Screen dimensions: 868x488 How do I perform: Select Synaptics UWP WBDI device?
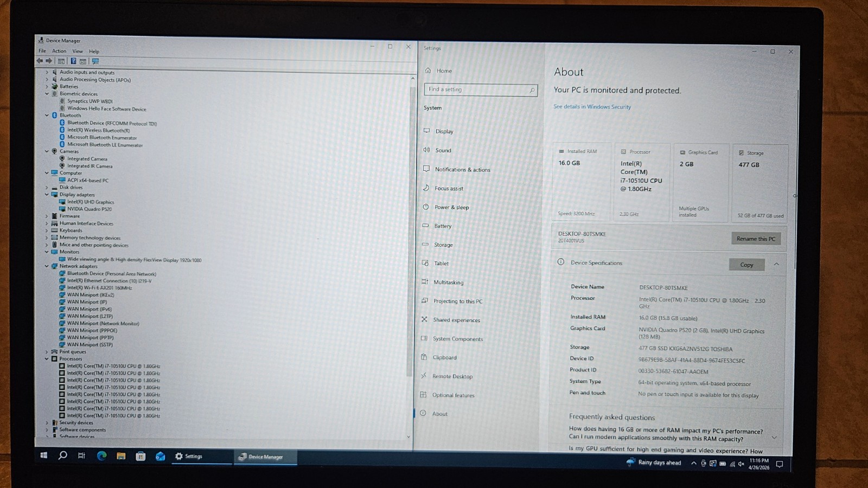(x=90, y=101)
